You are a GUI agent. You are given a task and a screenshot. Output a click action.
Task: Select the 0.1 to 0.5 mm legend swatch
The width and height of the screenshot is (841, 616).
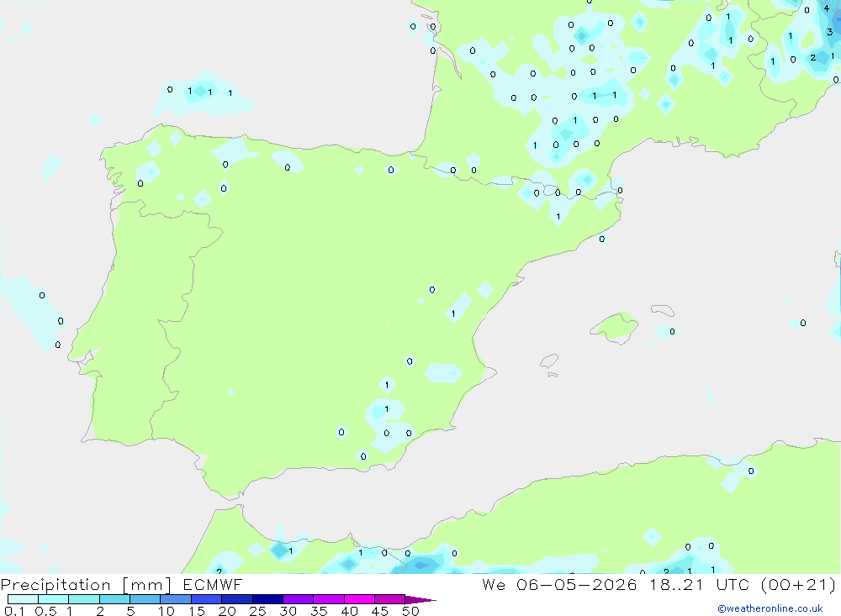(23, 599)
